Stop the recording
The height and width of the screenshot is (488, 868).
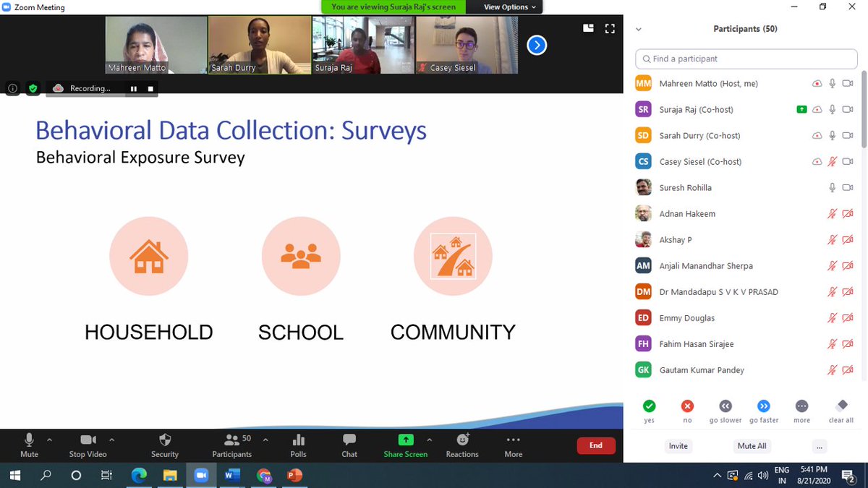point(150,88)
